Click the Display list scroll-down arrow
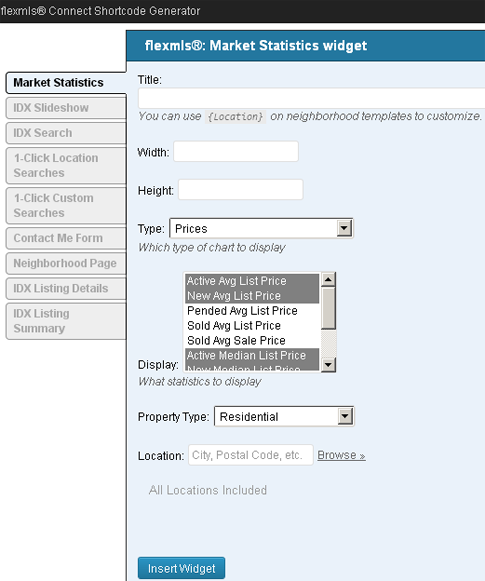The image size is (485, 581). point(328,365)
